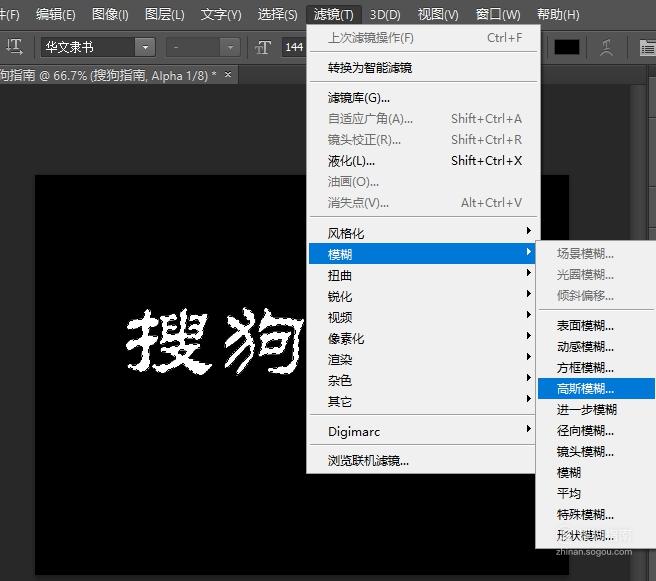Expand the 锐化 submenu

(x=422, y=296)
